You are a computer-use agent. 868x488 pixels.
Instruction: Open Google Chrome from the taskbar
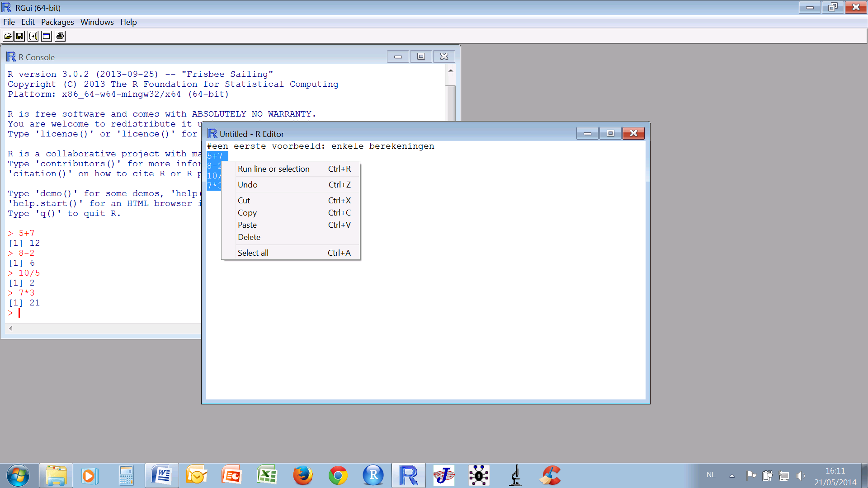(x=338, y=475)
